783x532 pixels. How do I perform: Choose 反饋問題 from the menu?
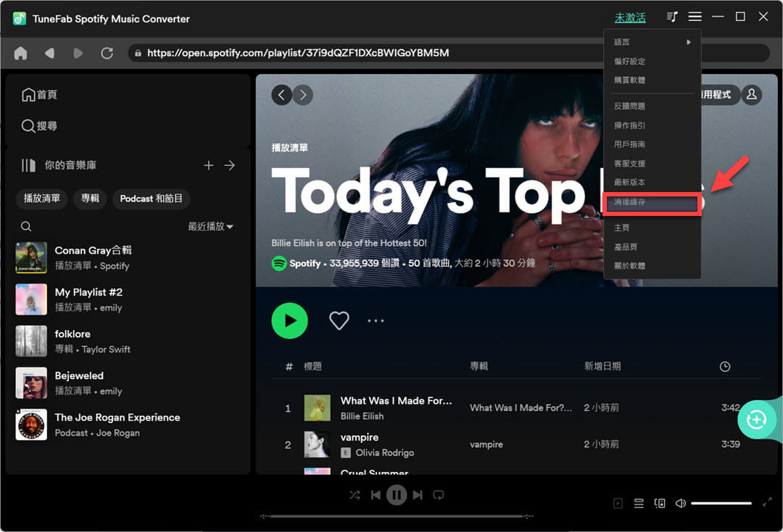point(652,106)
